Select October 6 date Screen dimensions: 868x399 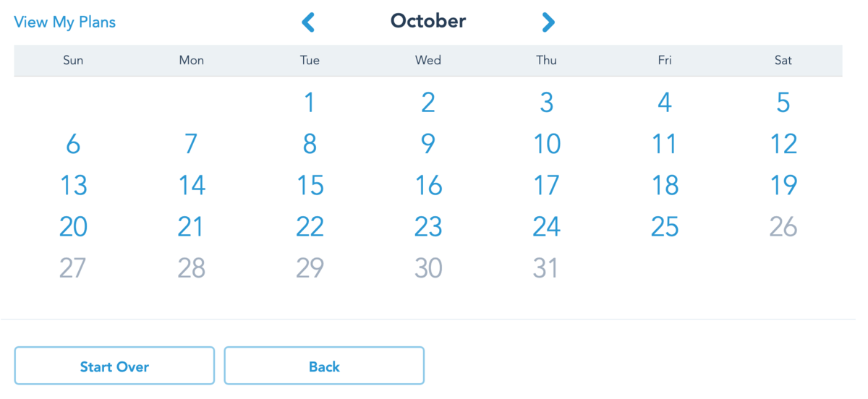(73, 144)
